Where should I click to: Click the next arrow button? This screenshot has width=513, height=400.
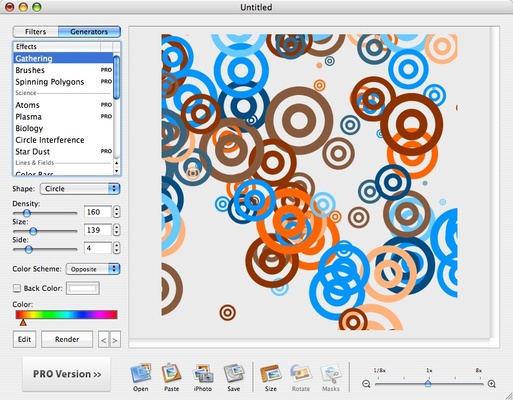(115, 340)
